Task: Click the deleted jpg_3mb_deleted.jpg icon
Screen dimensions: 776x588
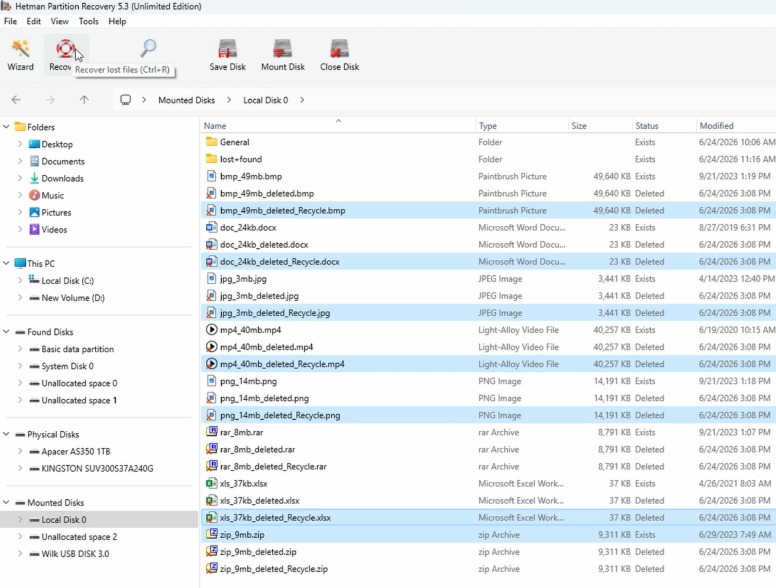Action: (211, 296)
